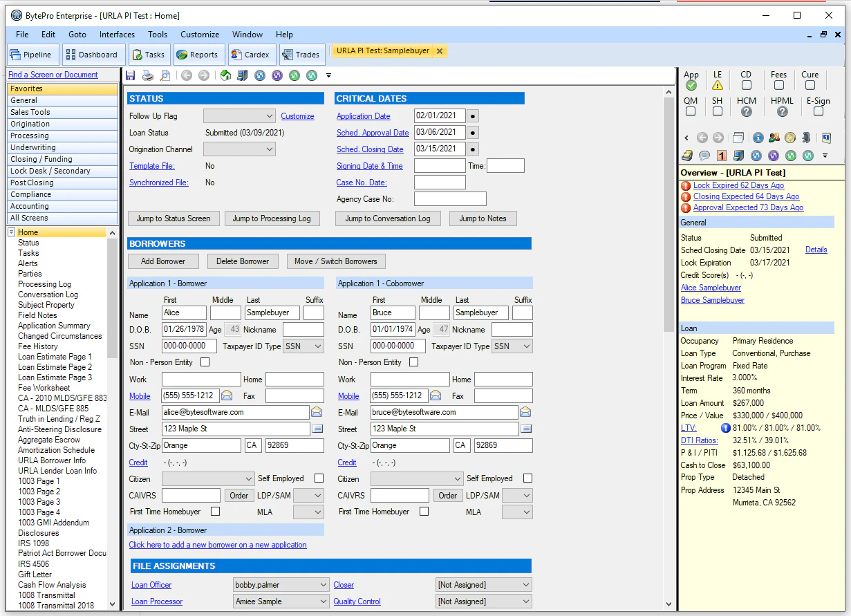Viewport: 851px width, 616px height.
Task: Click the envelope icon next to alice@bytesoftware.com
Action: click(x=317, y=412)
